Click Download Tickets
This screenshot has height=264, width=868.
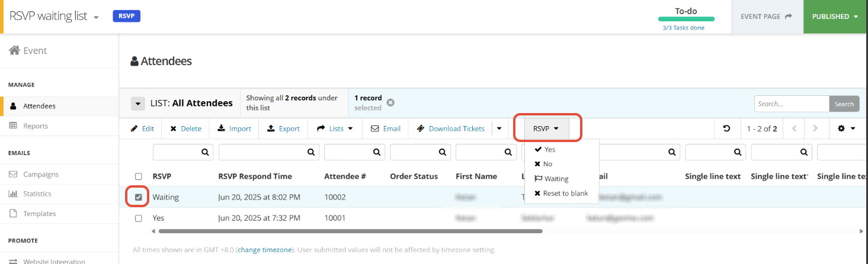[450, 128]
